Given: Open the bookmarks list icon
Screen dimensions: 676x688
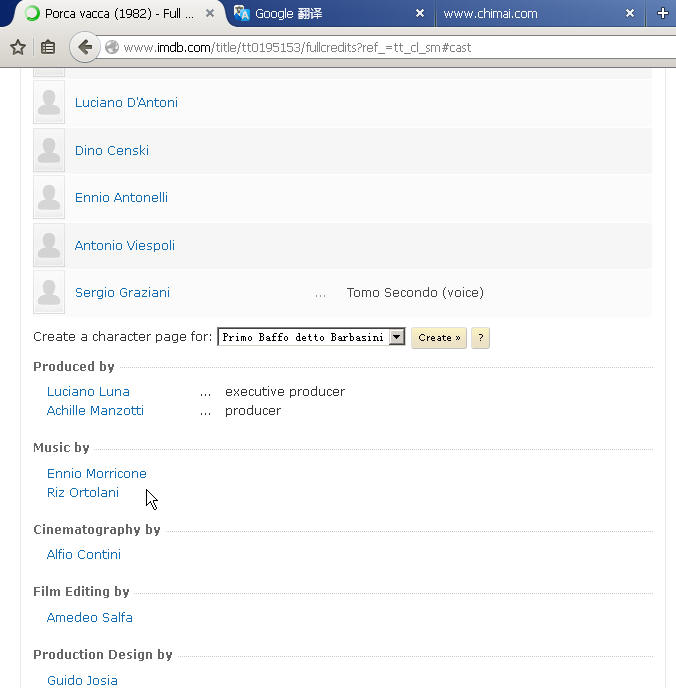Looking at the screenshot, I should click(x=48, y=47).
